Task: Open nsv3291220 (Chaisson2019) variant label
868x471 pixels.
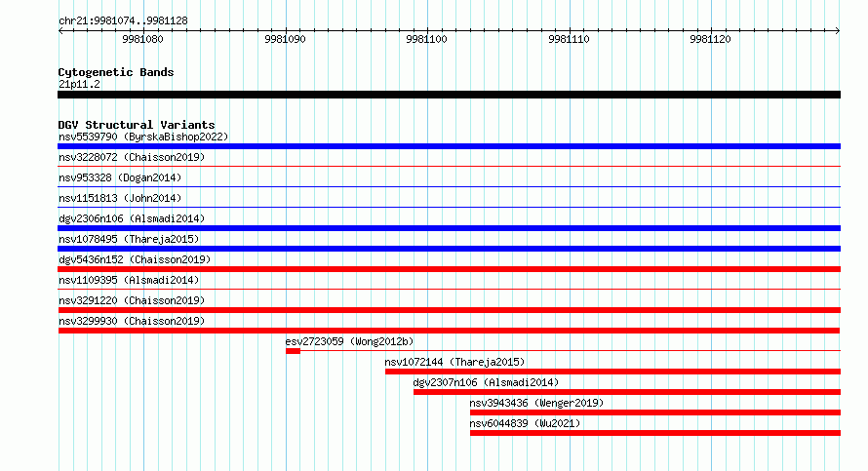Action: 132,300
